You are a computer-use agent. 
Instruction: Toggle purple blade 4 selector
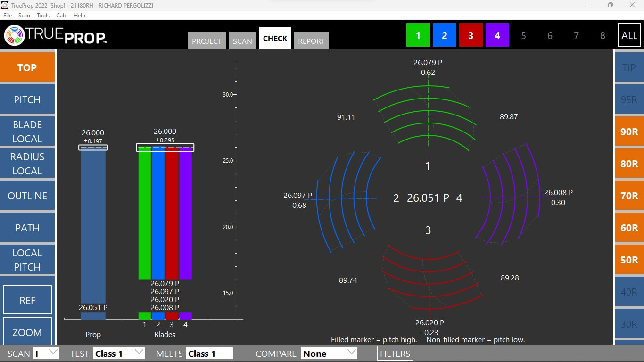click(497, 35)
